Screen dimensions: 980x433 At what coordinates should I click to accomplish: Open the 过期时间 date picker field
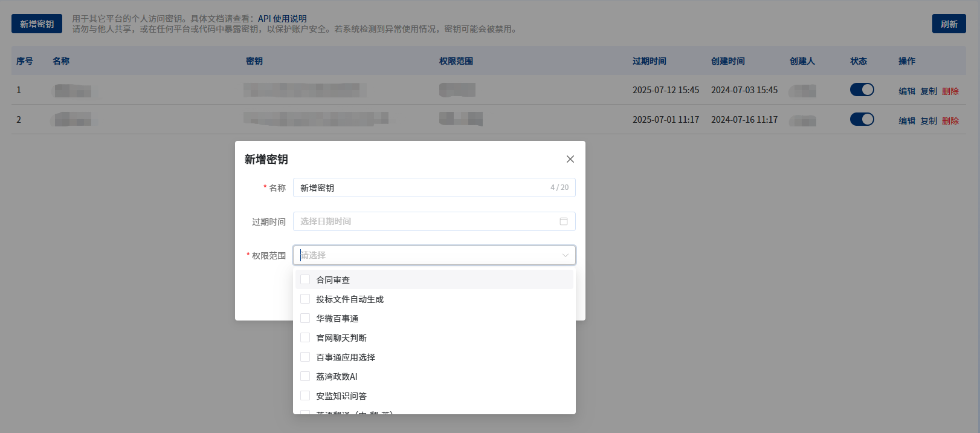[x=423, y=221]
